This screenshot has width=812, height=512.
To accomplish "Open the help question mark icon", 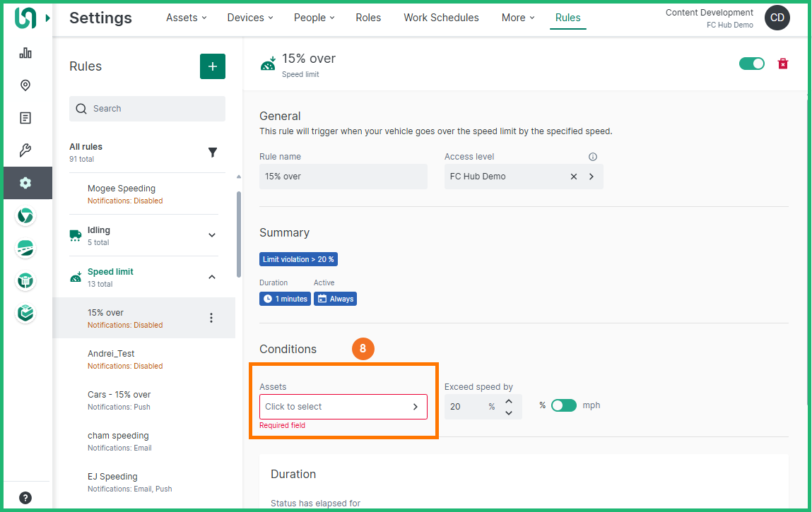I will (25, 497).
